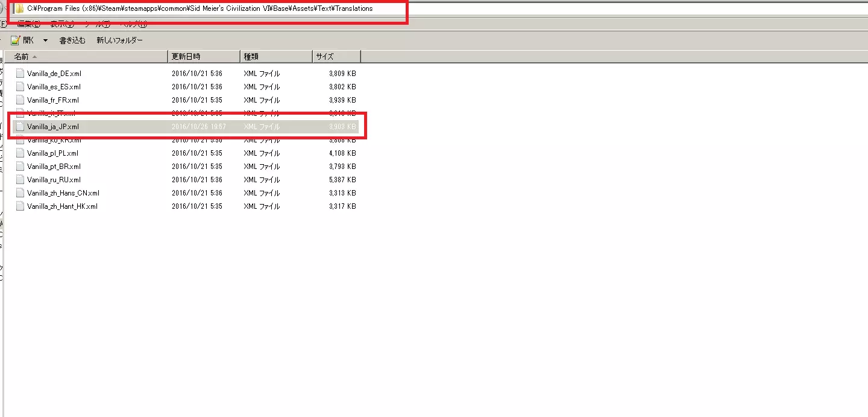Click the date of Vanilla_pt_BR.xml

[x=197, y=166]
